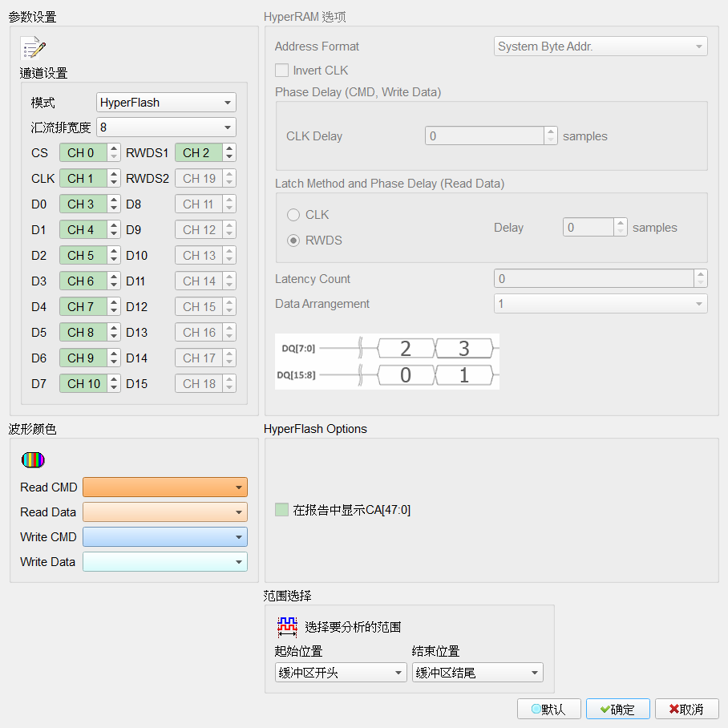Click the CLK Delay stepper arrows
Viewport: 728px width, 728px height.
551,135
